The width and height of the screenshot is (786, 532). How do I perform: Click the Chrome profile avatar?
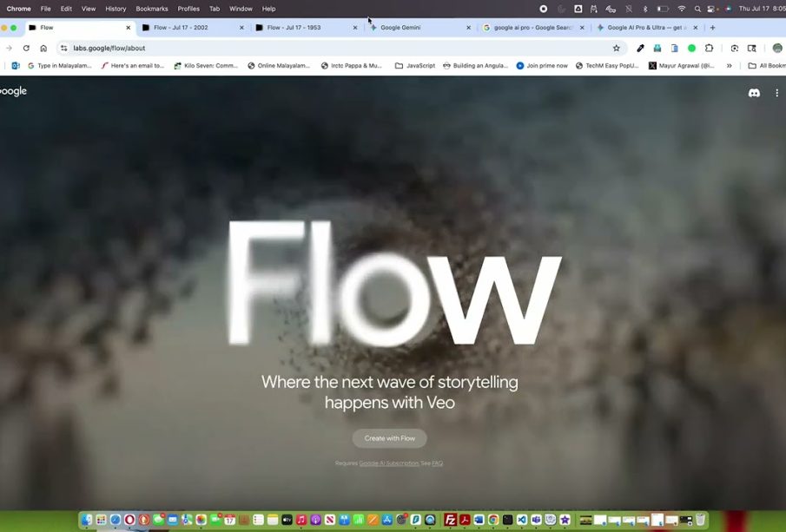pos(776,49)
